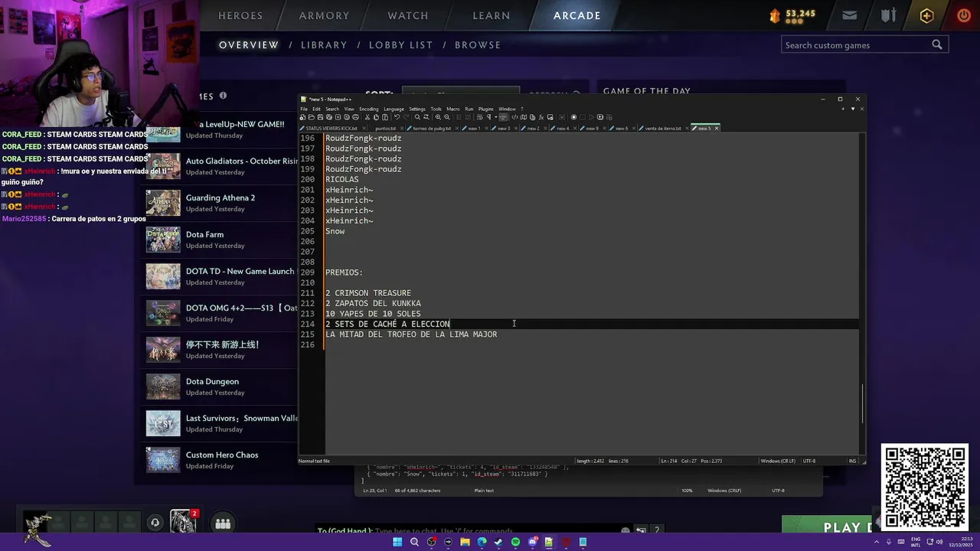980x551 pixels.
Task: Click line '2 CRIMSON TREASURE' in the editor
Action: [x=368, y=293]
